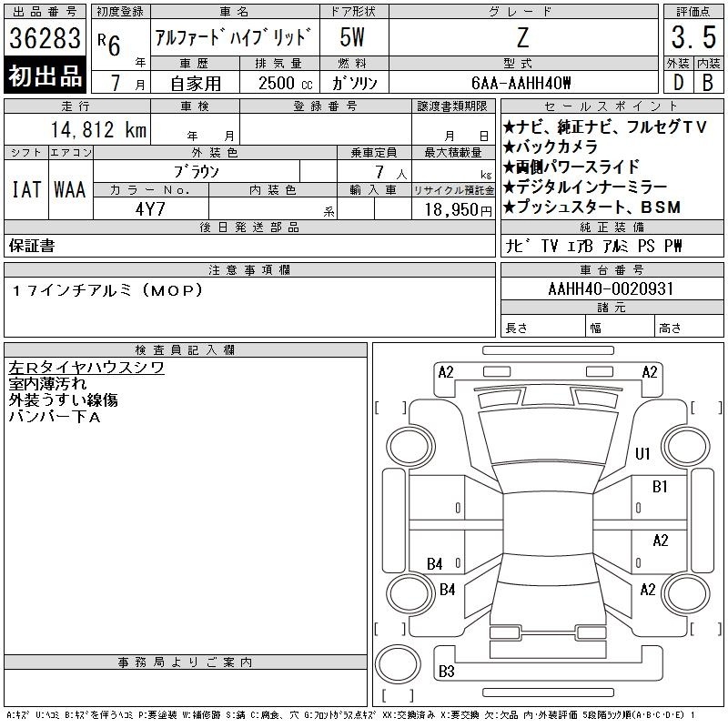
Task: Click the door type value 5W
Action: [x=352, y=37]
